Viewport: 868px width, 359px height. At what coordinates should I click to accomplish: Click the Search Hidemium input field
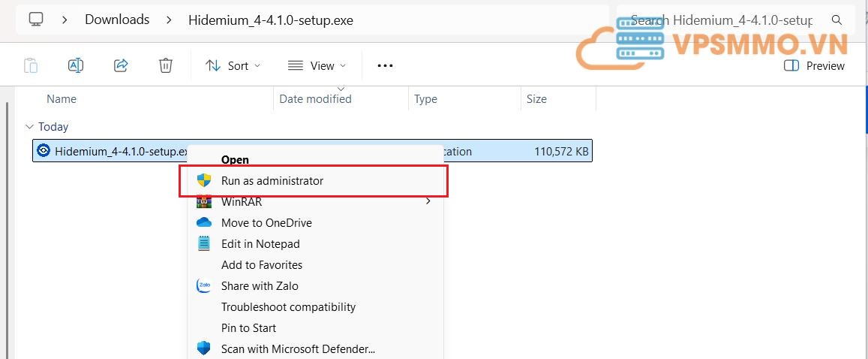coord(720,20)
